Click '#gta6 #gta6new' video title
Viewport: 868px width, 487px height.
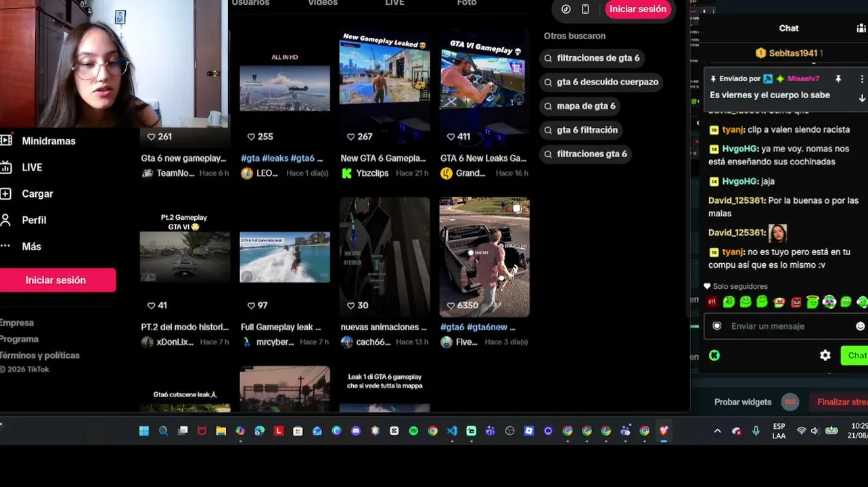point(478,327)
